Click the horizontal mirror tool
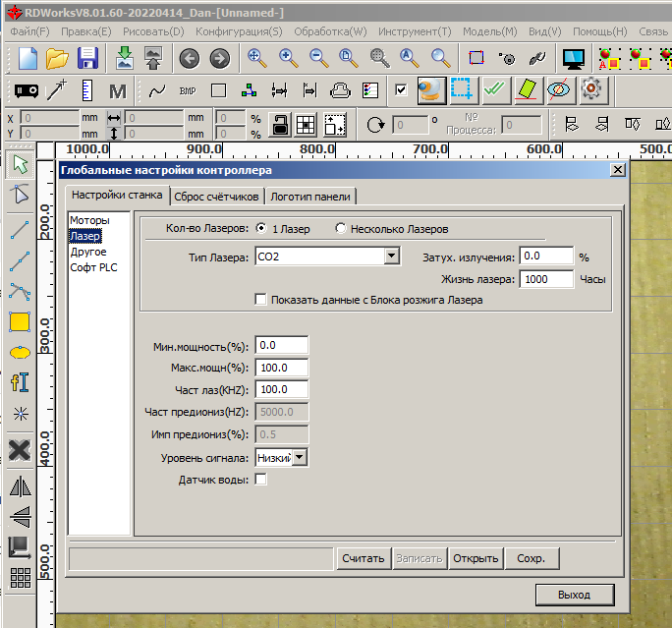 click(x=20, y=485)
